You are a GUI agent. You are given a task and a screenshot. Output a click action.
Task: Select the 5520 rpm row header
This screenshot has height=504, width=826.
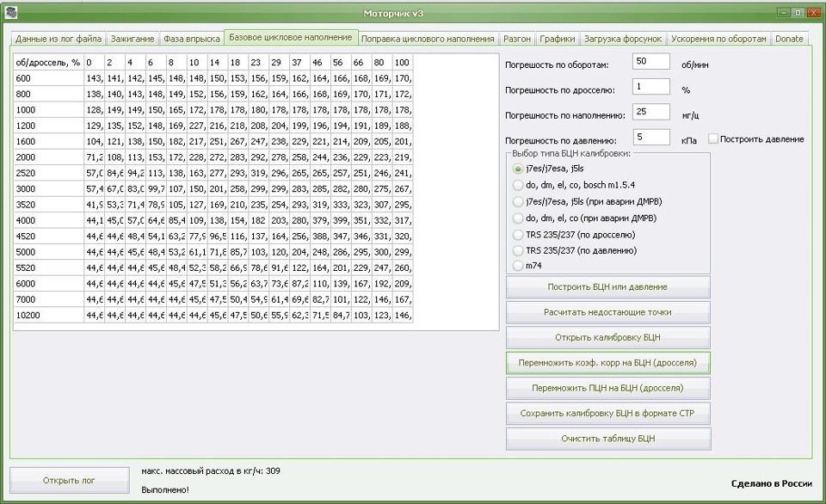pos(48,268)
